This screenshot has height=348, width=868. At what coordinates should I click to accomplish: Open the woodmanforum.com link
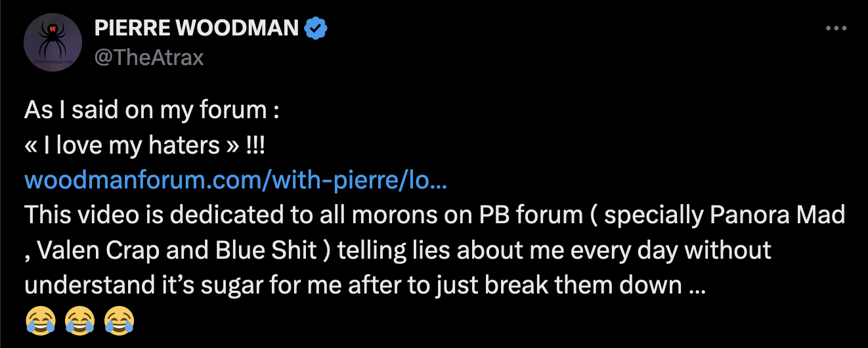236,180
